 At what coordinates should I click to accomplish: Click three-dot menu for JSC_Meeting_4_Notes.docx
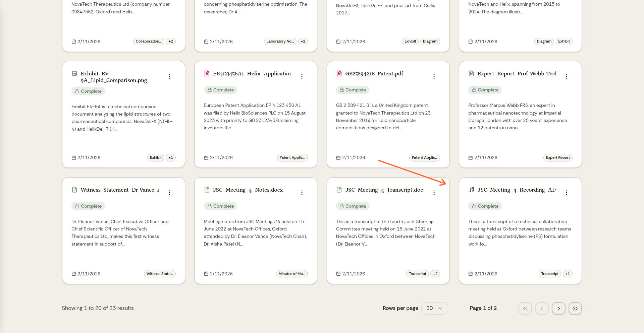[x=302, y=193]
